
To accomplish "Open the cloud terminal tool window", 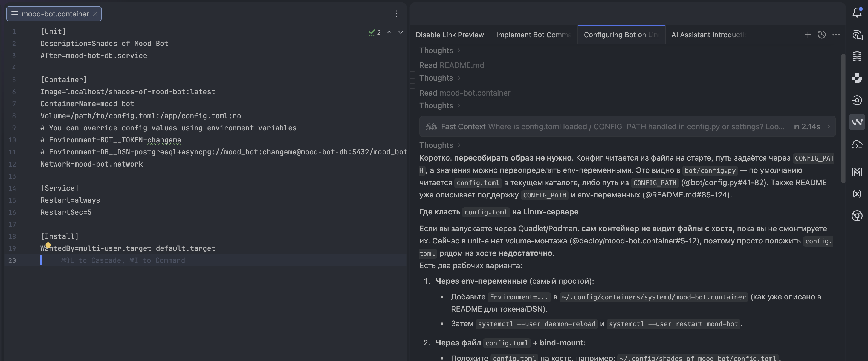I will click(857, 144).
